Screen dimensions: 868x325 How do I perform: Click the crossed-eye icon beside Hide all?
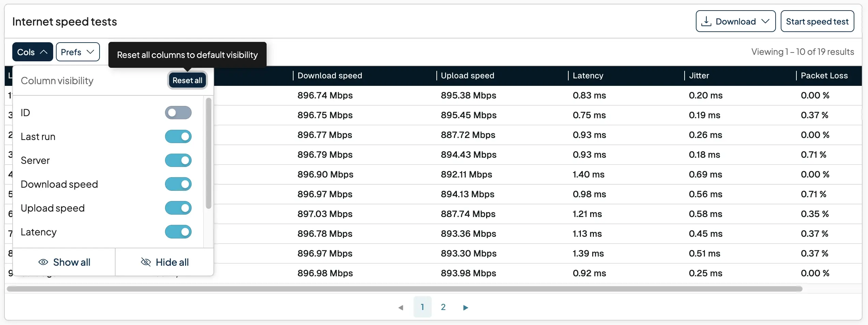point(146,262)
